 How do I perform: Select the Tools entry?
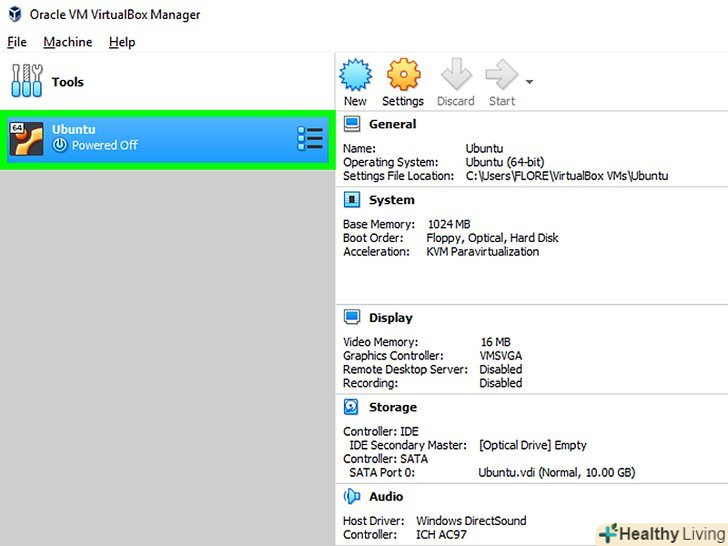167,82
